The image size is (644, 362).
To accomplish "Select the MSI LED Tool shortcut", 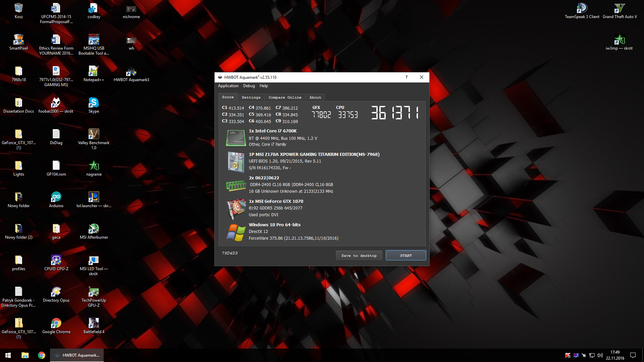I will pyautogui.click(x=94, y=265).
